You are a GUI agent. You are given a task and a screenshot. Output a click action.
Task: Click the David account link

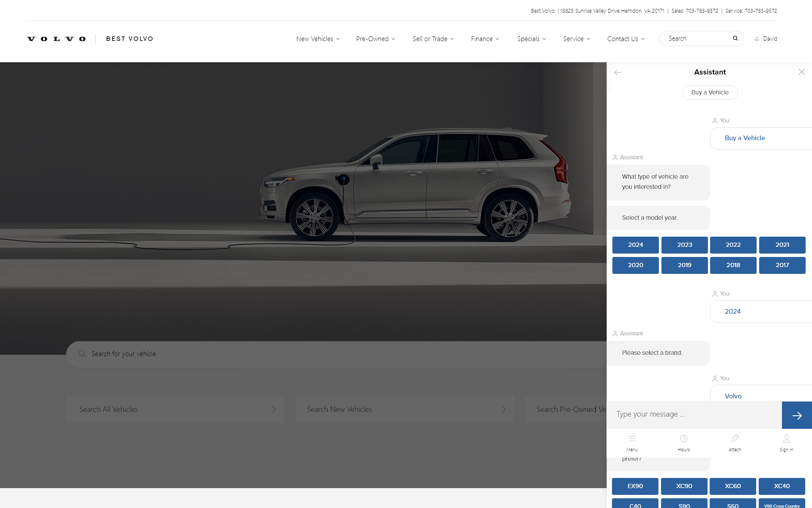tap(770, 39)
